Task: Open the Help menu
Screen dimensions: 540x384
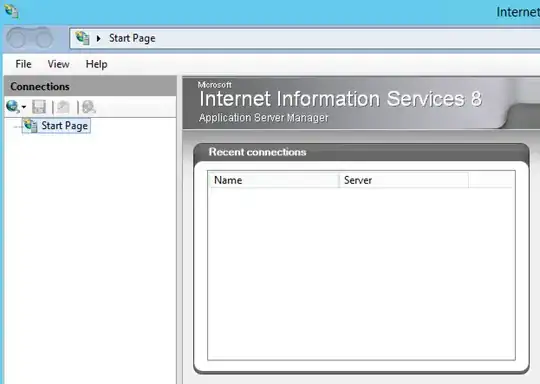Action: point(96,64)
